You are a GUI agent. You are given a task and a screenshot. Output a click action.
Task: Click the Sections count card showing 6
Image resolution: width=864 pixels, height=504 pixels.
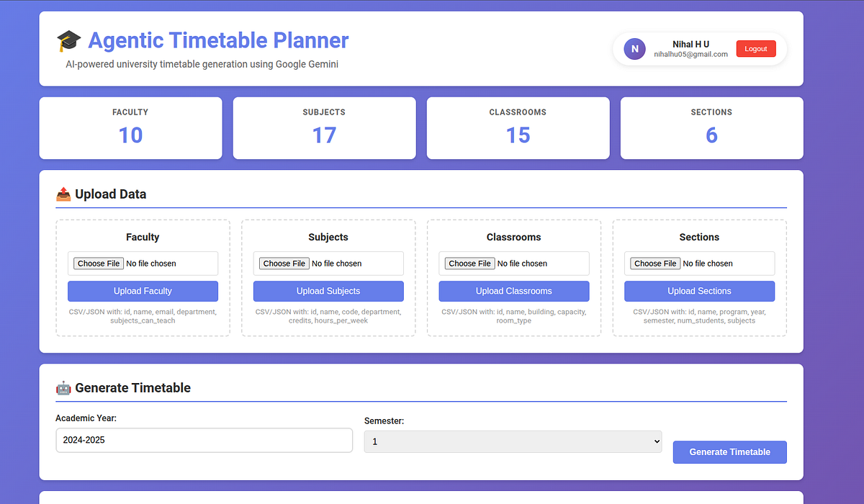tap(711, 127)
